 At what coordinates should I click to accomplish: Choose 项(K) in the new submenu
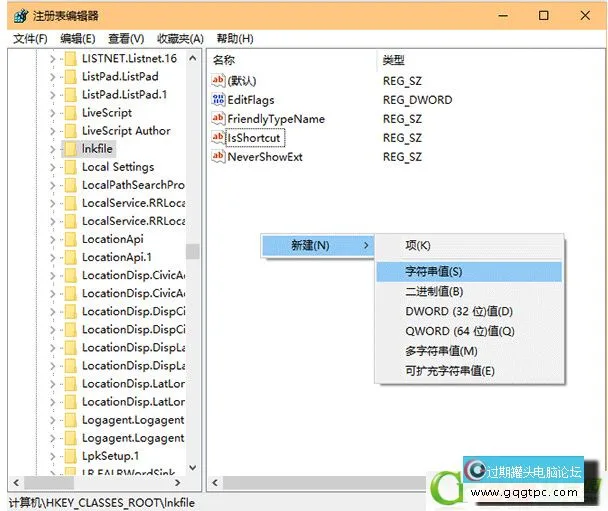pos(469,245)
